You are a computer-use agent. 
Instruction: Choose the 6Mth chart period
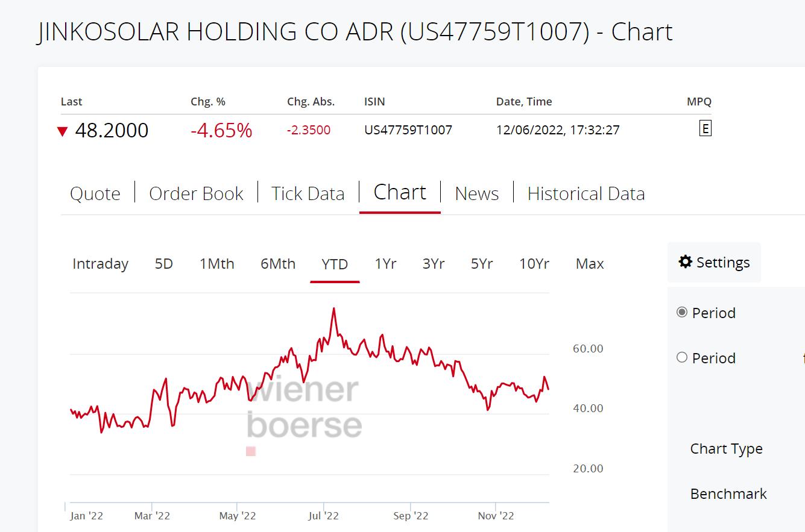[278, 264]
